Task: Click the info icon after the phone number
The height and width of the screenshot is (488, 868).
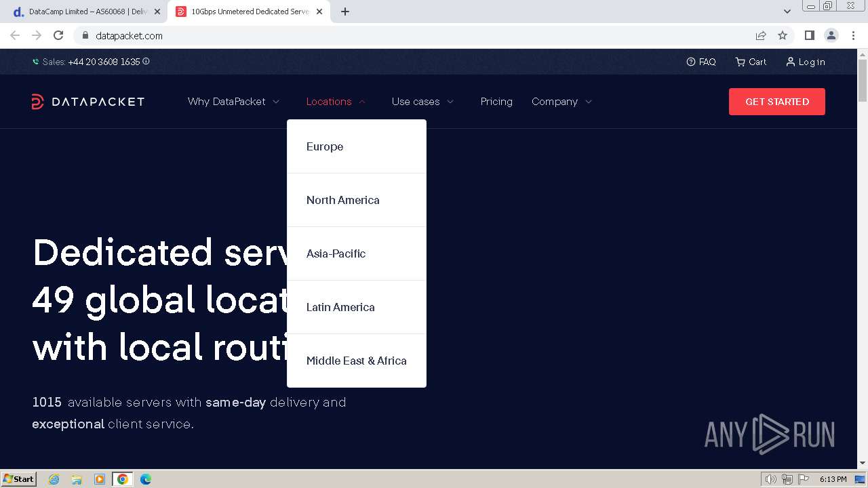Action: [146, 62]
